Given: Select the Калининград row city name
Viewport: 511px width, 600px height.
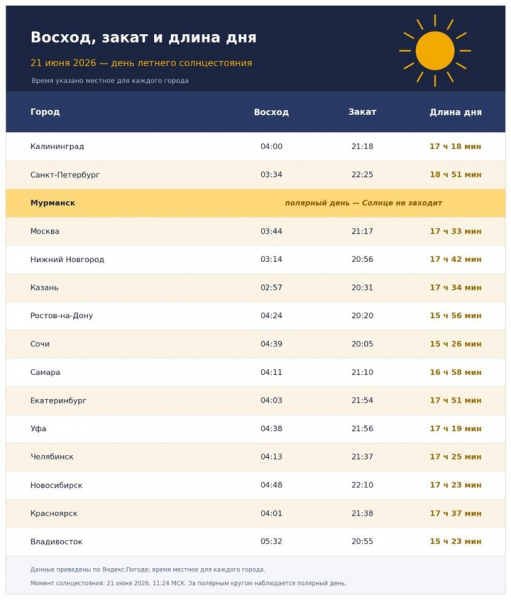Looking at the screenshot, I should coord(57,146).
